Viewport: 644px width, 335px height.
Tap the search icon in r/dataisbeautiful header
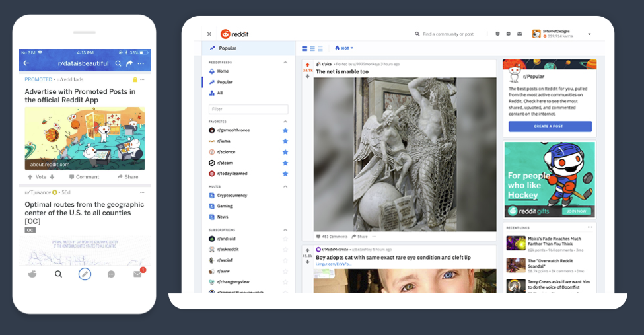118,63
